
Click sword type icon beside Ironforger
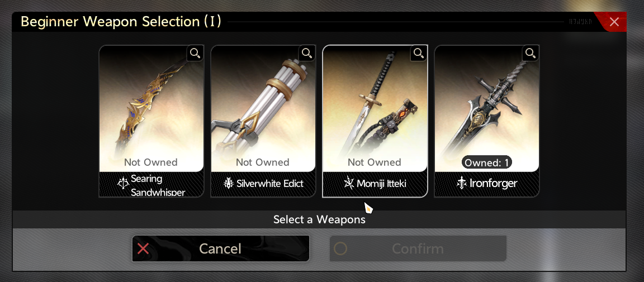[x=462, y=184]
